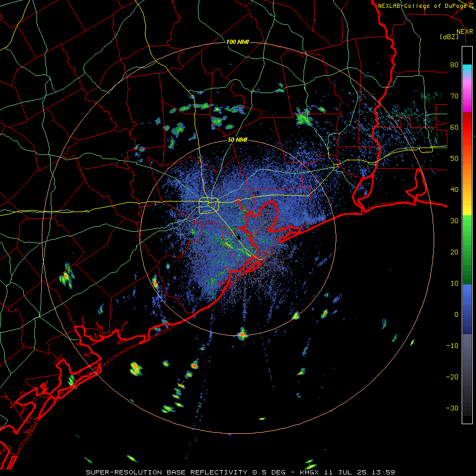This screenshot has width=476, height=476.
Task: Select the 100 NMI range ring label
Action: coord(237,42)
